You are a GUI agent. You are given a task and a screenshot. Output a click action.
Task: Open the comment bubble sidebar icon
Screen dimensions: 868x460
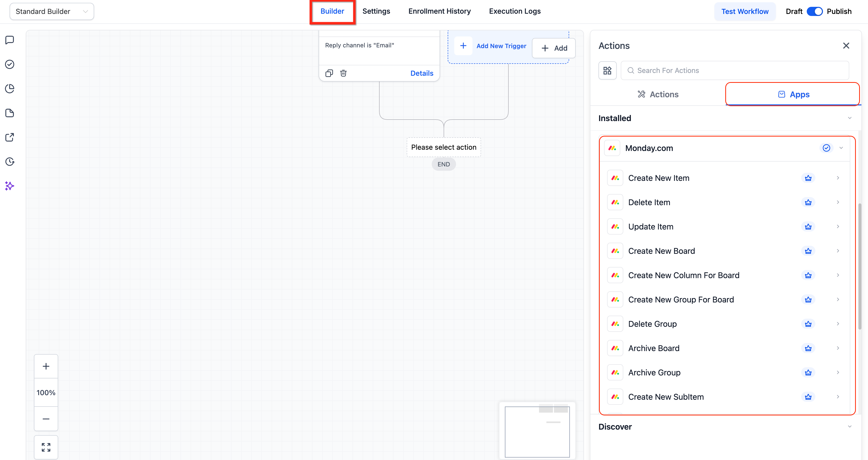pyautogui.click(x=10, y=40)
